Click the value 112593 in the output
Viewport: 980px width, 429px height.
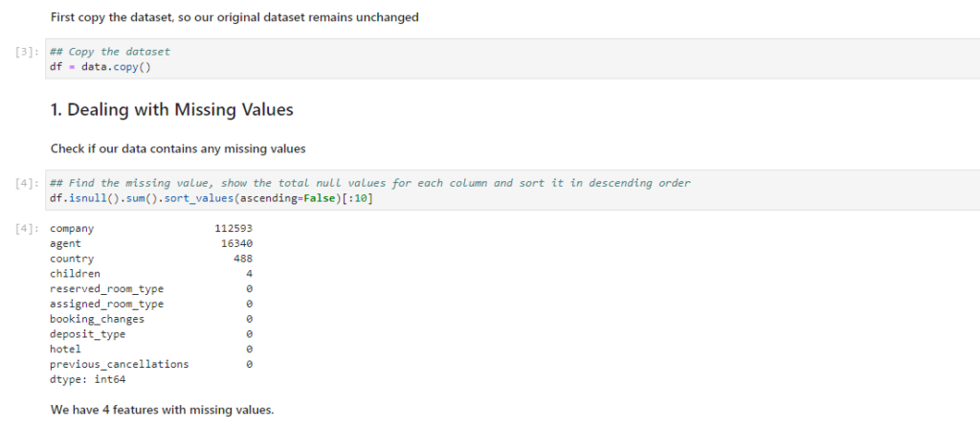[x=234, y=229]
